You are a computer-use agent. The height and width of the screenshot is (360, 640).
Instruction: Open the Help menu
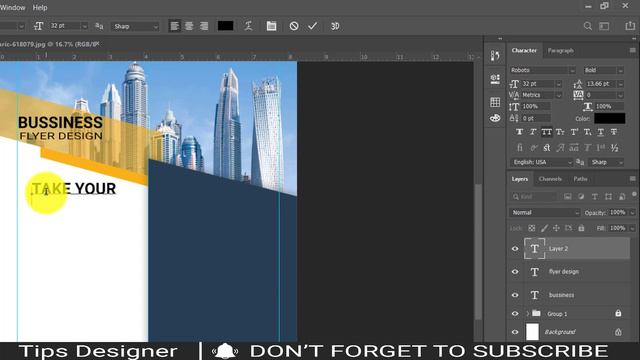pyautogui.click(x=40, y=7)
